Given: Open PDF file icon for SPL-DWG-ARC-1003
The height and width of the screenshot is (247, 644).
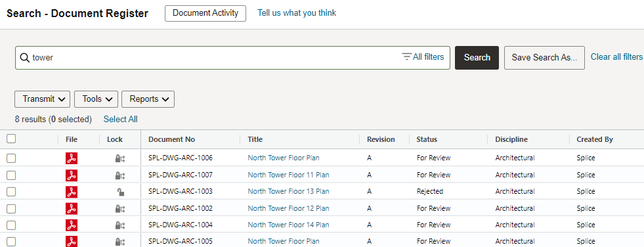Looking at the screenshot, I should [72, 192].
